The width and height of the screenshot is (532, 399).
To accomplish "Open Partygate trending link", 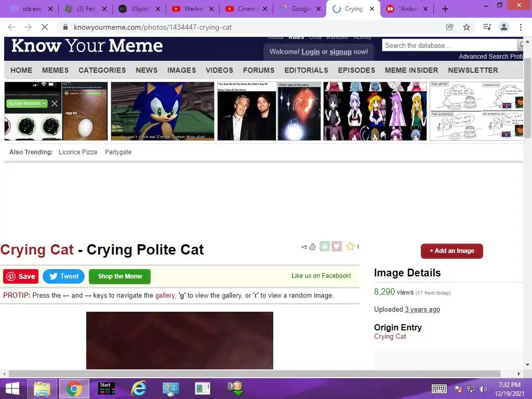I will click(118, 152).
